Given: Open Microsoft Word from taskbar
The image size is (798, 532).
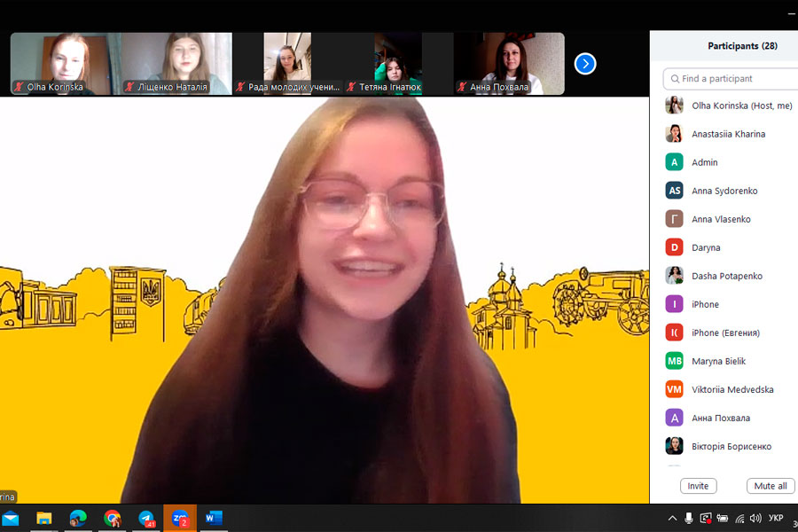Looking at the screenshot, I should [x=214, y=519].
